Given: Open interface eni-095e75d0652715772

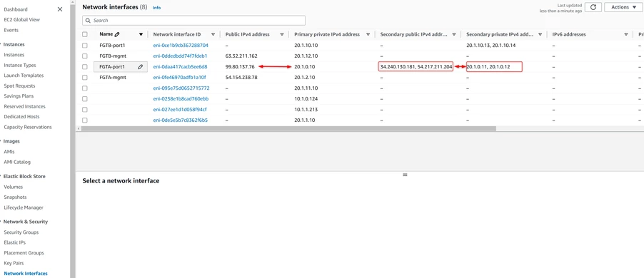Looking at the screenshot, I should (181, 88).
